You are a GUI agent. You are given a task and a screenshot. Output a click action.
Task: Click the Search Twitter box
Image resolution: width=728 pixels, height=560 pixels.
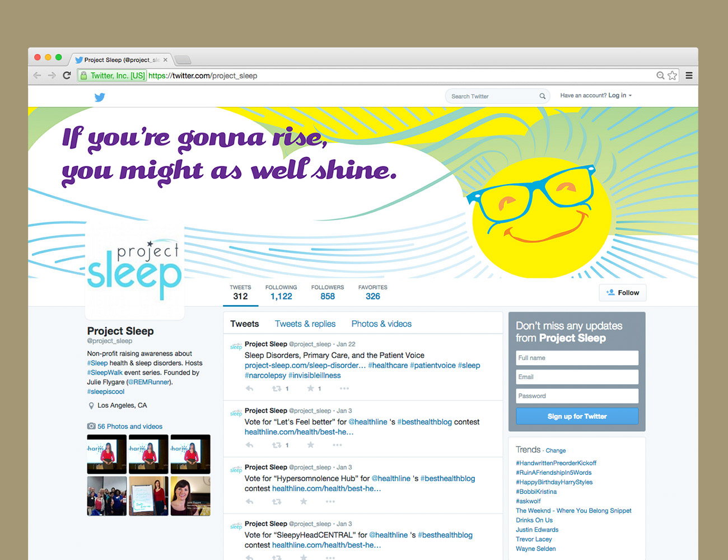[x=497, y=96]
